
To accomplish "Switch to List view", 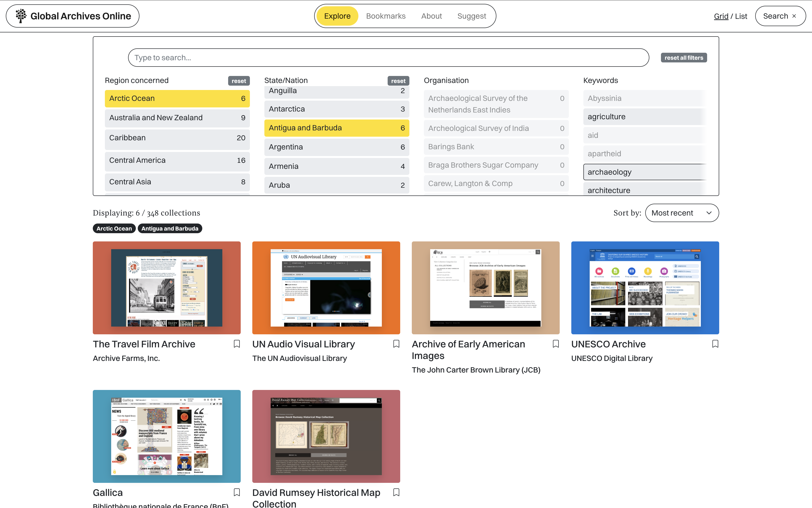I will point(741,16).
